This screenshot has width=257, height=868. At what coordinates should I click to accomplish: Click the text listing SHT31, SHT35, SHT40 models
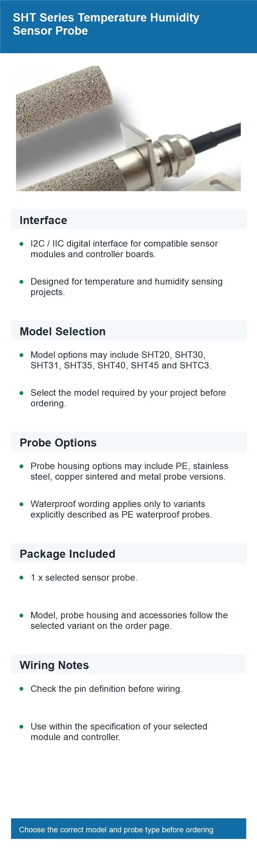click(x=121, y=360)
